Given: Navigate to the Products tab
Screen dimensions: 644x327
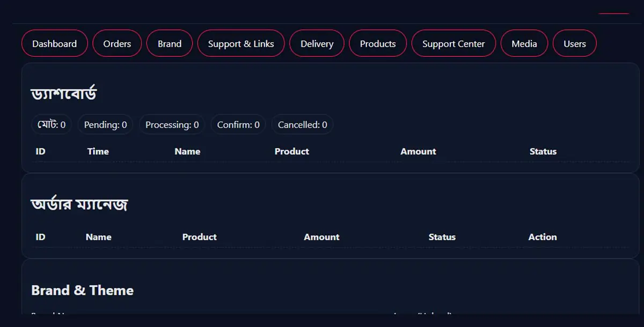Looking at the screenshot, I should pos(378,43).
